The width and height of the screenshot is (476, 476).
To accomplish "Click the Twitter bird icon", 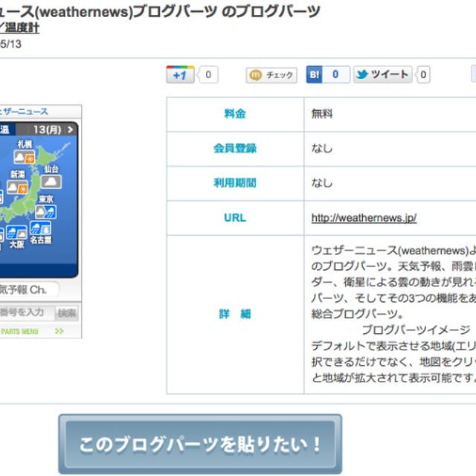I will click(362, 74).
